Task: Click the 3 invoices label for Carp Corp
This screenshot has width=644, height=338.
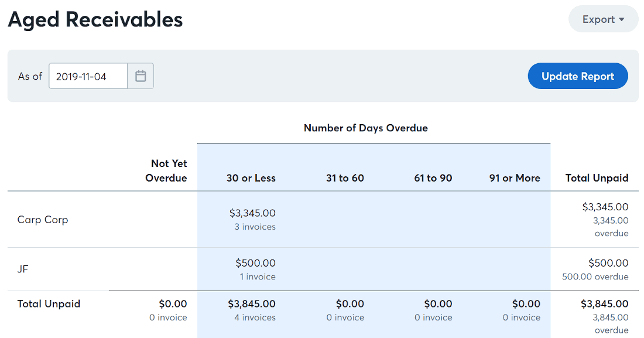Action: coord(255,227)
